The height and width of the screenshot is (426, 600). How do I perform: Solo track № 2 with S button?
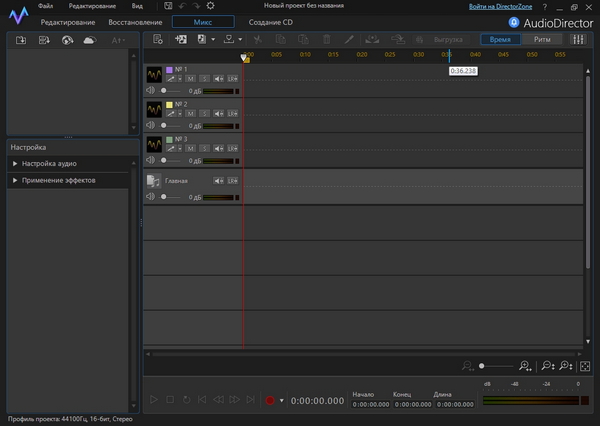(203, 112)
